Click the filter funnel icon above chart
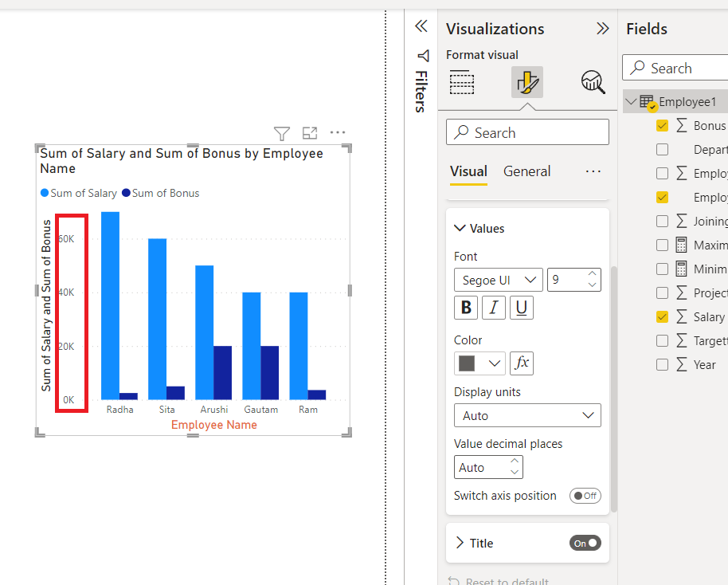 (282, 133)
